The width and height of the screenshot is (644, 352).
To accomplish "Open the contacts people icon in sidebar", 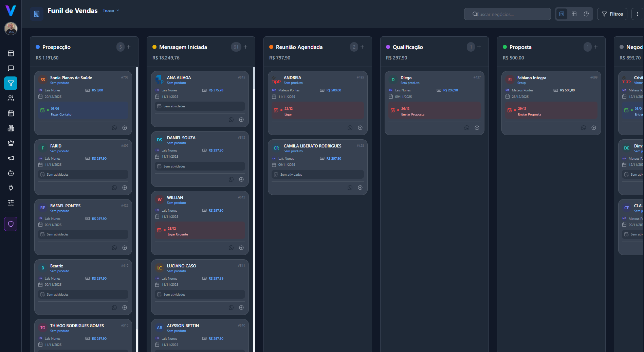I will click(x=11, y=98).
